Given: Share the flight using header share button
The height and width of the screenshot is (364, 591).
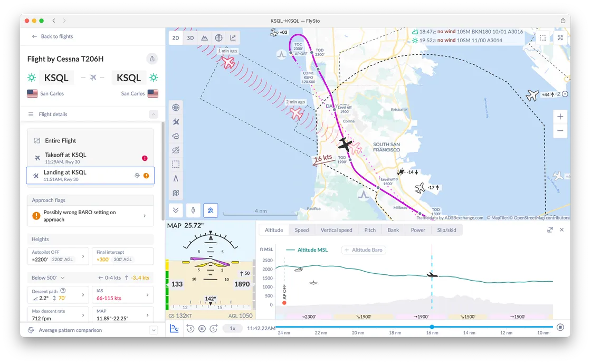Looking at the screenshot, I should pos(152,59).
